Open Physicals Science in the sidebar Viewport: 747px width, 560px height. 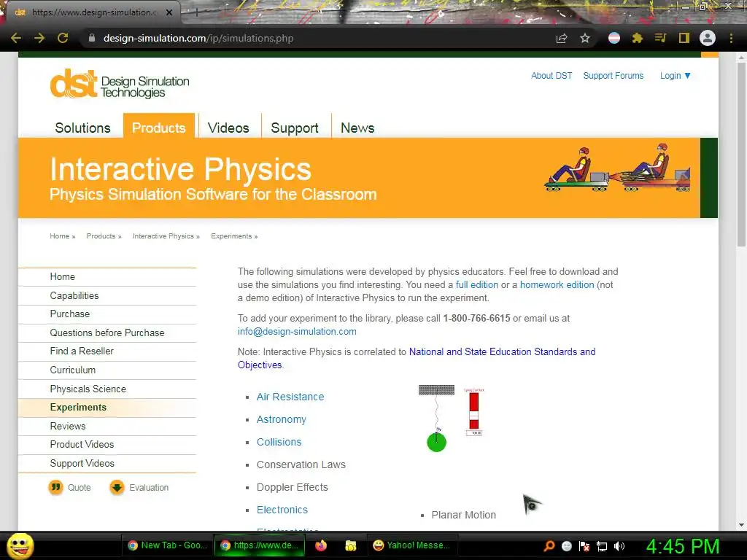click(x=107, y=389)
